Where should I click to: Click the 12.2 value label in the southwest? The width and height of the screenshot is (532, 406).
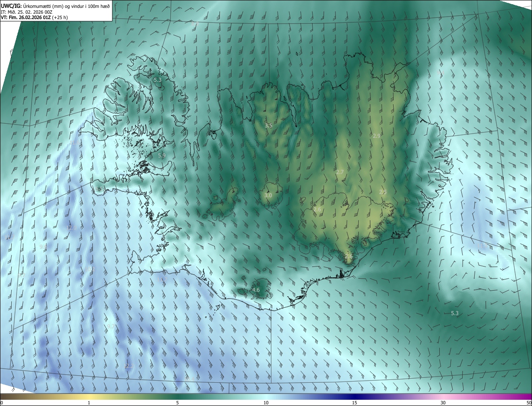click(129, 366)
